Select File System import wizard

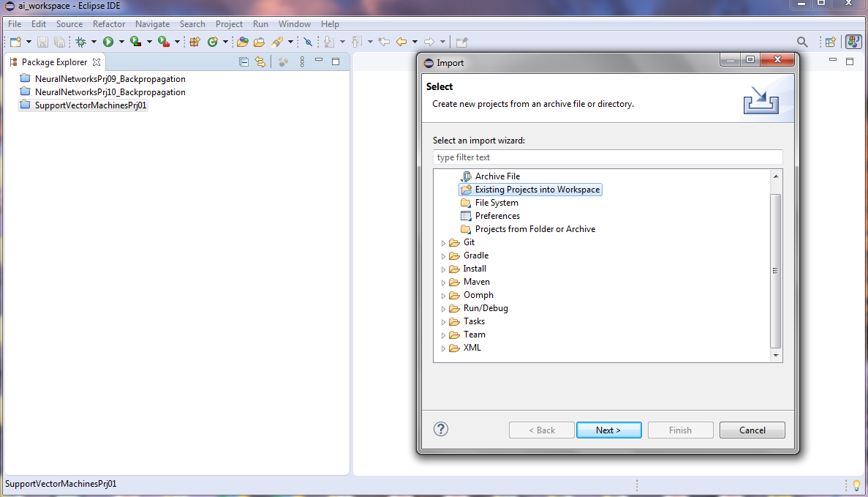(x=497, y=203)
